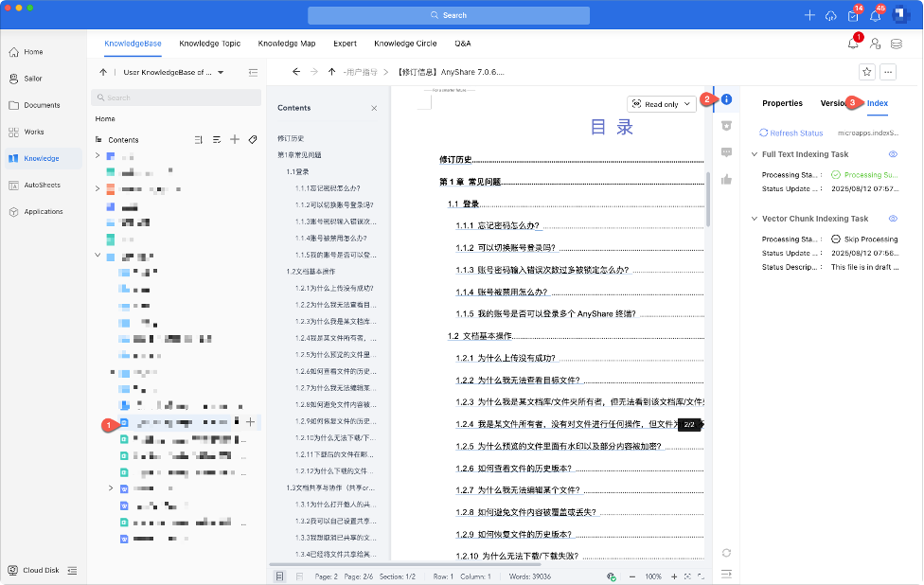924x585 pixels.
Task: Toggle visibility eye for Full Text Indexing Task
Action: (893, 154)
